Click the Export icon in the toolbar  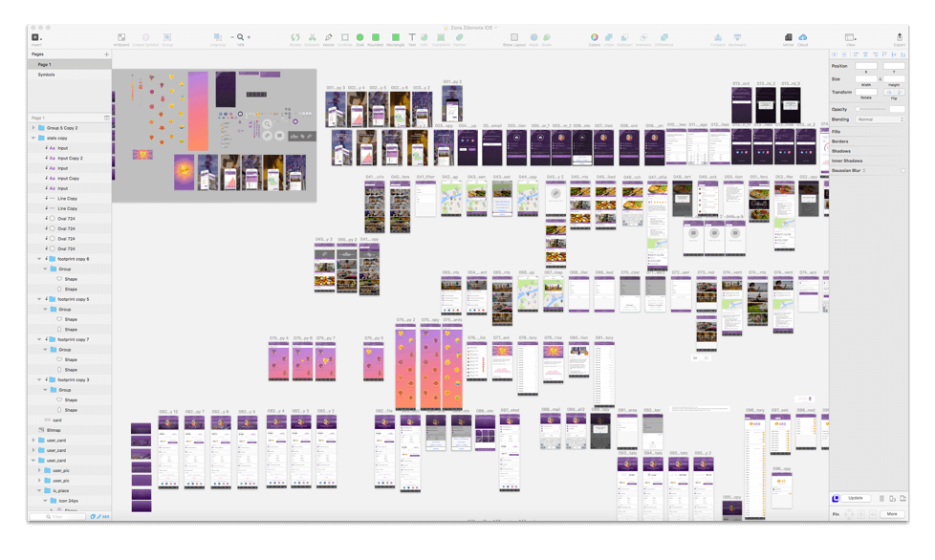[899, 38]
